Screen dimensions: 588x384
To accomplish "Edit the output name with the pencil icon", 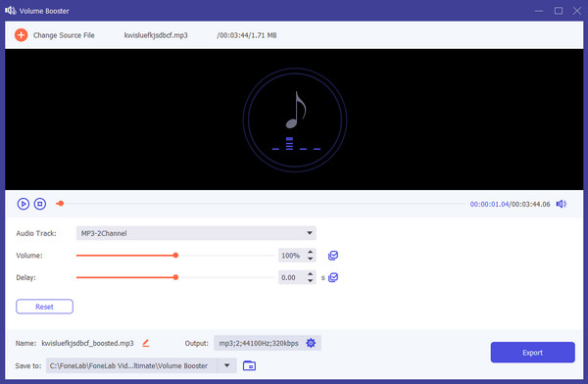I will [145, 343].
